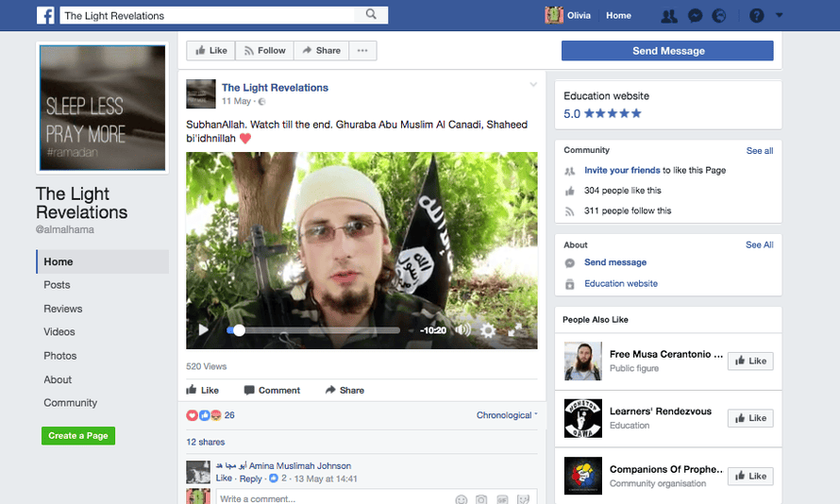Click Home link in top navigation

pos(618,15)
